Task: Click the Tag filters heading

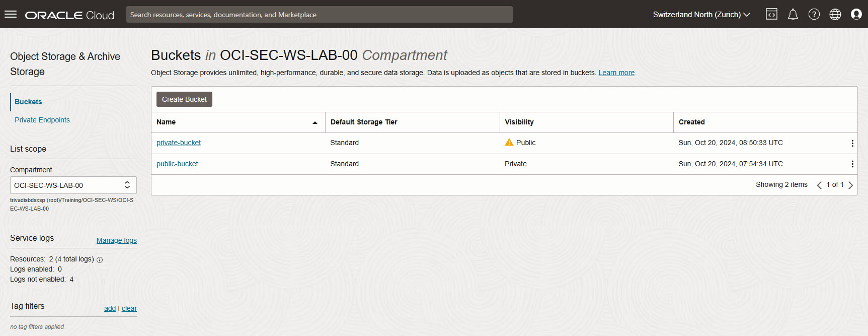Action: pos(27,306)
